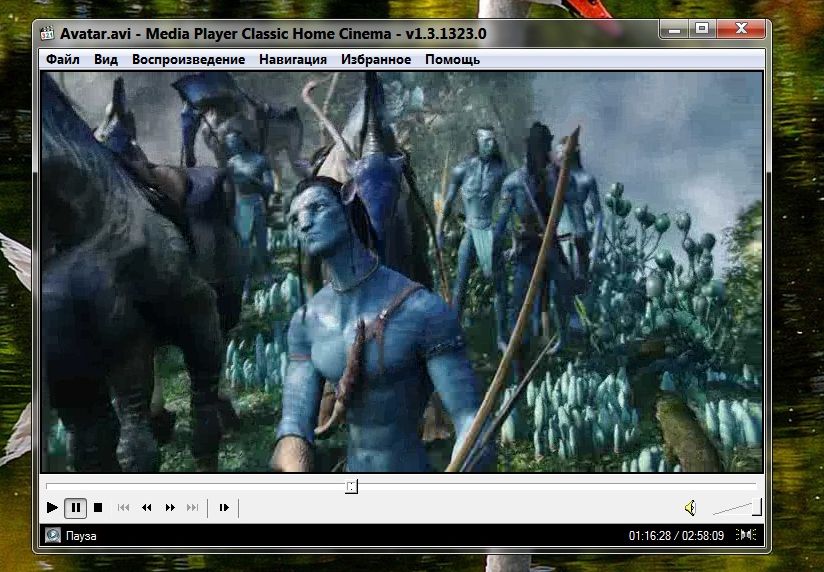Screen dimensions: 824x572
Task: Click the seek bar thumb
Action: (352, 486)
